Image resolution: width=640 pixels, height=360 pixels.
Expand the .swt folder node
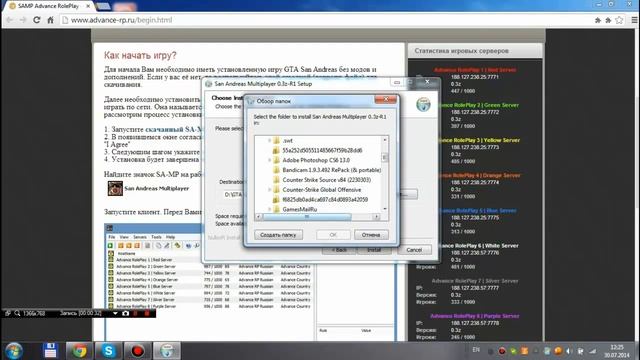click(x=269, y=140)
